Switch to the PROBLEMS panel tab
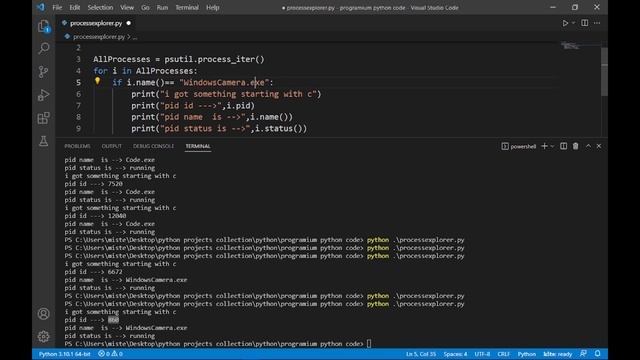This screenshot has width=640, height=360. coord(77,146)
